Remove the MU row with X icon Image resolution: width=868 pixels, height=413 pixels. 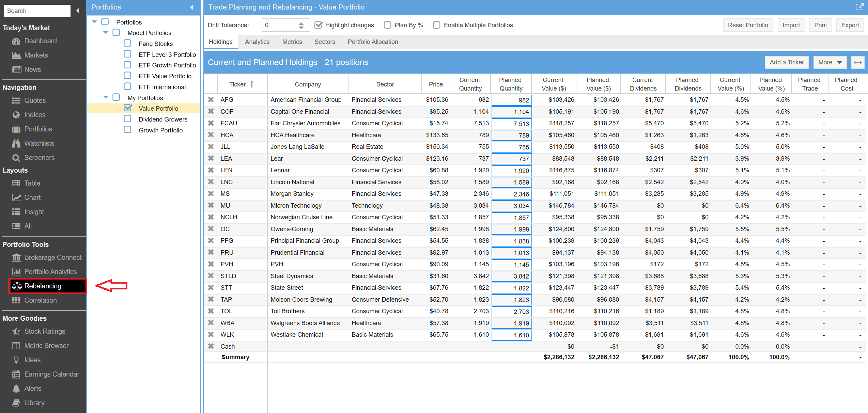[x=211, y=205]
